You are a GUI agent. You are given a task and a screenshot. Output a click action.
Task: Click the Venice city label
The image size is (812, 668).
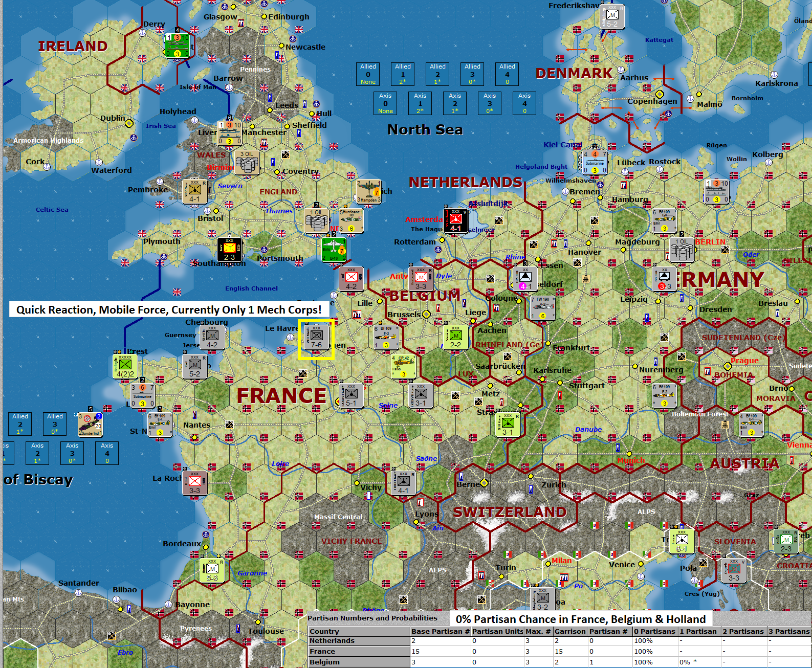[x=622, y=564]
